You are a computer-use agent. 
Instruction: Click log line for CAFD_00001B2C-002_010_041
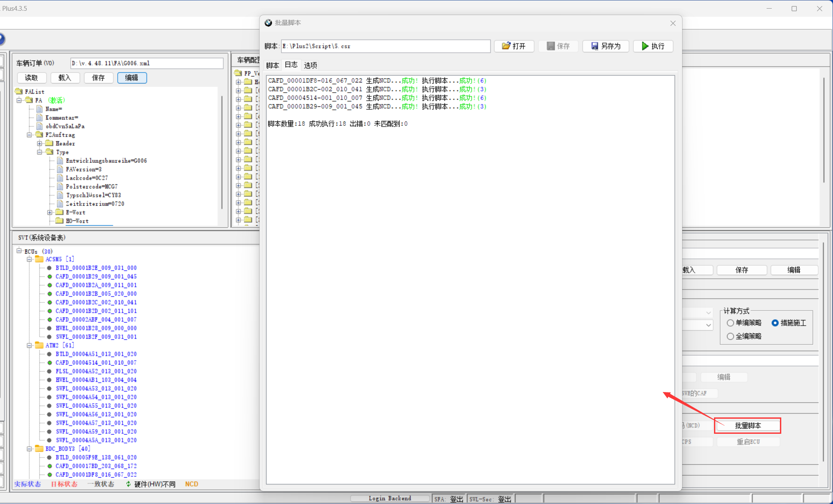click(377, 89)
